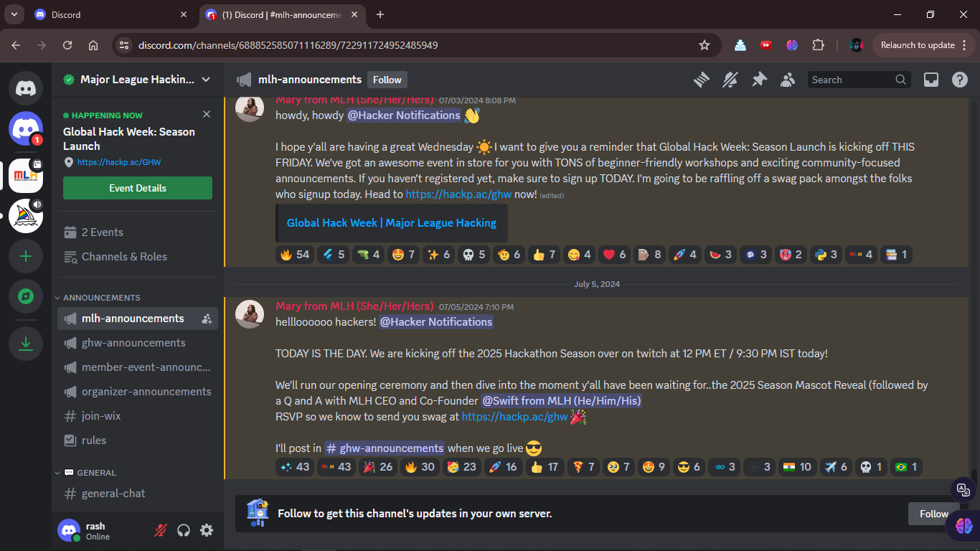
Task: Toggle sparkles reaction with count 43
Action: (x=295, y=467)
